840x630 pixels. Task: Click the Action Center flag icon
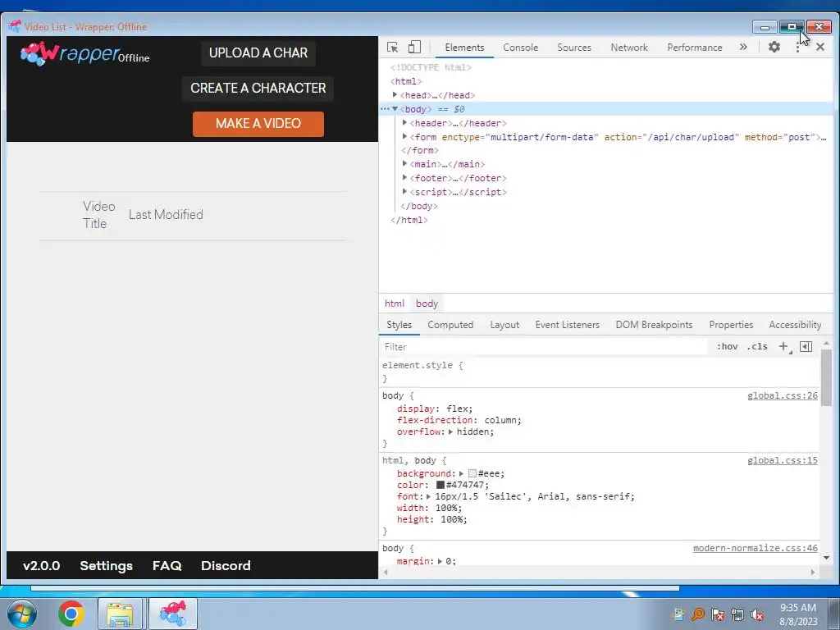pyautogui.click(x=717, y=614)
